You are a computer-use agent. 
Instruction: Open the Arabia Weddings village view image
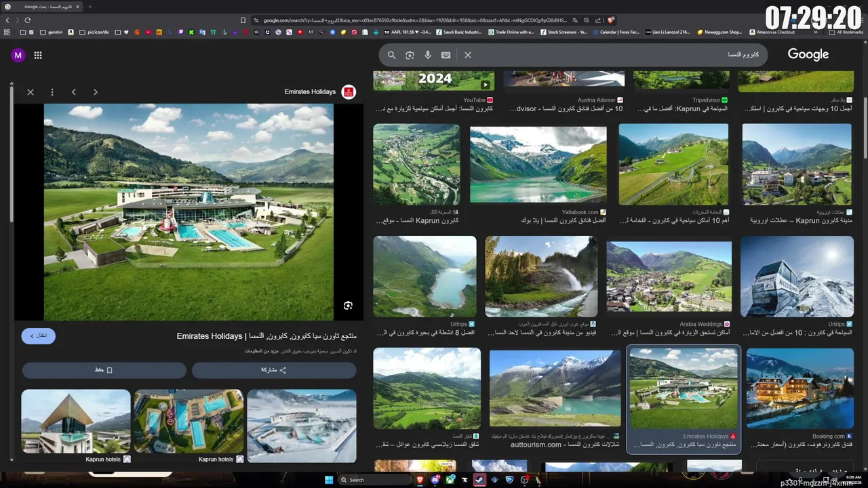click(x=669, y=277)
